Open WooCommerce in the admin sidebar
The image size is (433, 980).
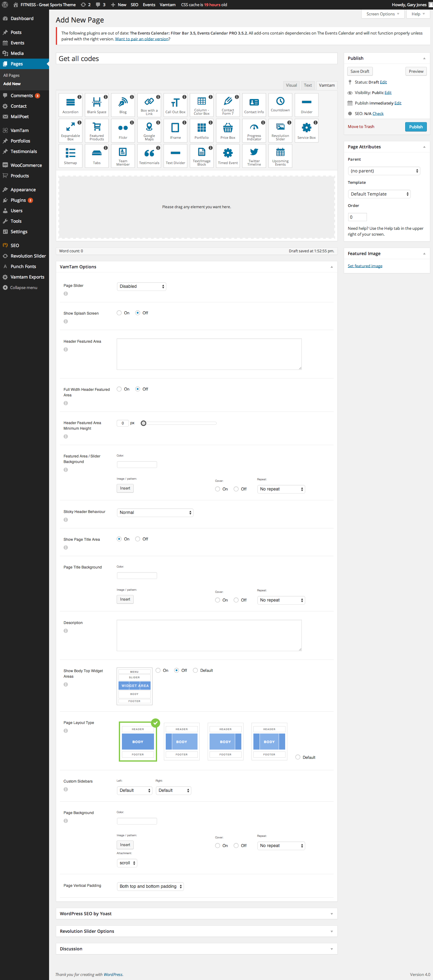pos(26,165)
